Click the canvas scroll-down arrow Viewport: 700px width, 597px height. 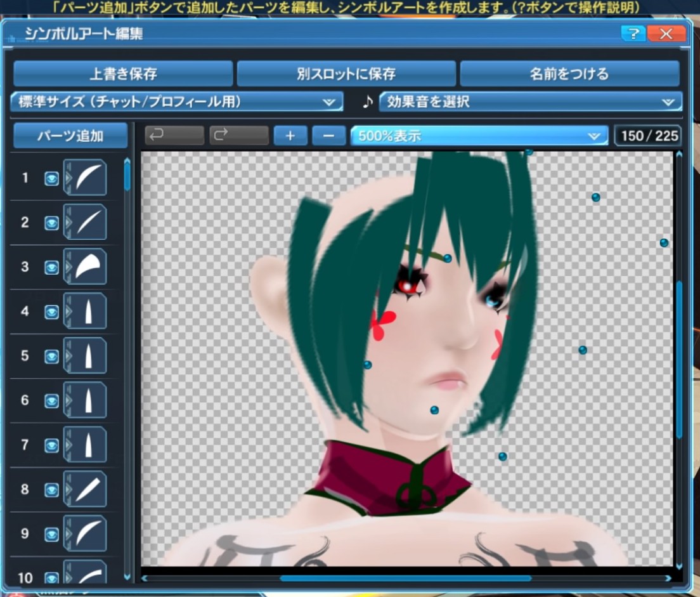[x=679, y=567]
